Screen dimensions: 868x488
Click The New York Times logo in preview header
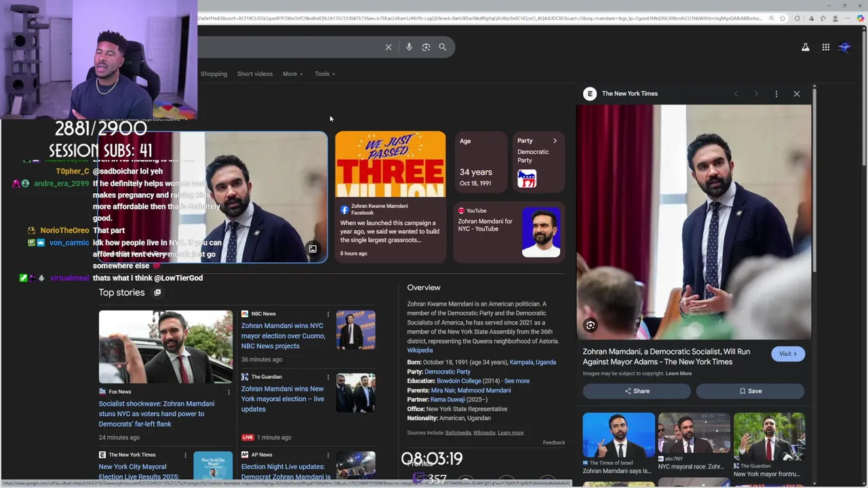coord(590,94)
